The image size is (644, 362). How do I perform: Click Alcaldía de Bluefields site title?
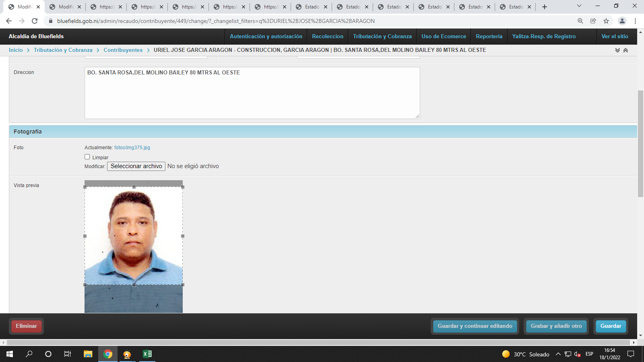pos(36,36)
